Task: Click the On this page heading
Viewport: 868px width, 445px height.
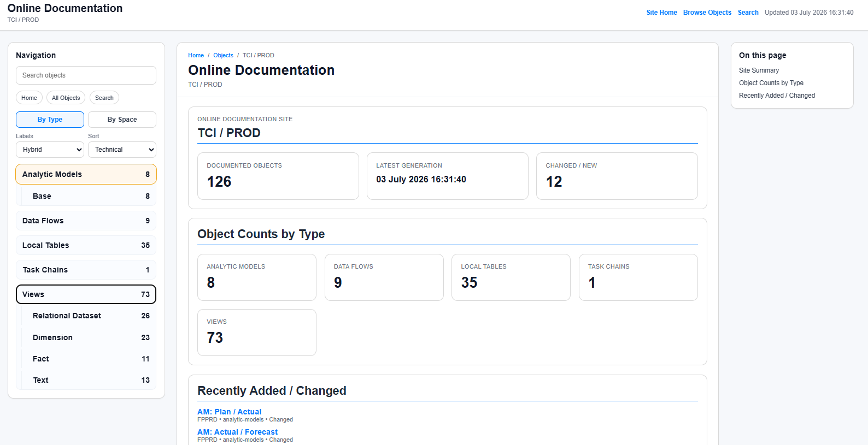Action: [x=763, y=55]
